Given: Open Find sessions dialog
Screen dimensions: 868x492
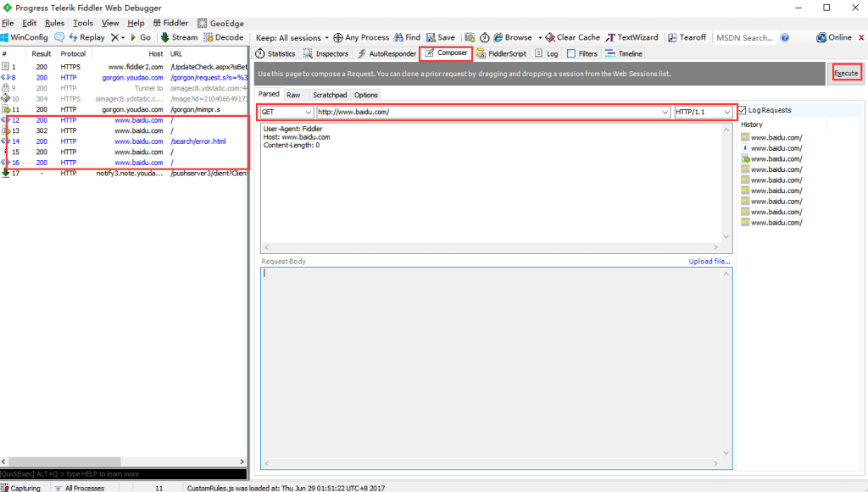Looking at the screenshot, I should point(407,37).
